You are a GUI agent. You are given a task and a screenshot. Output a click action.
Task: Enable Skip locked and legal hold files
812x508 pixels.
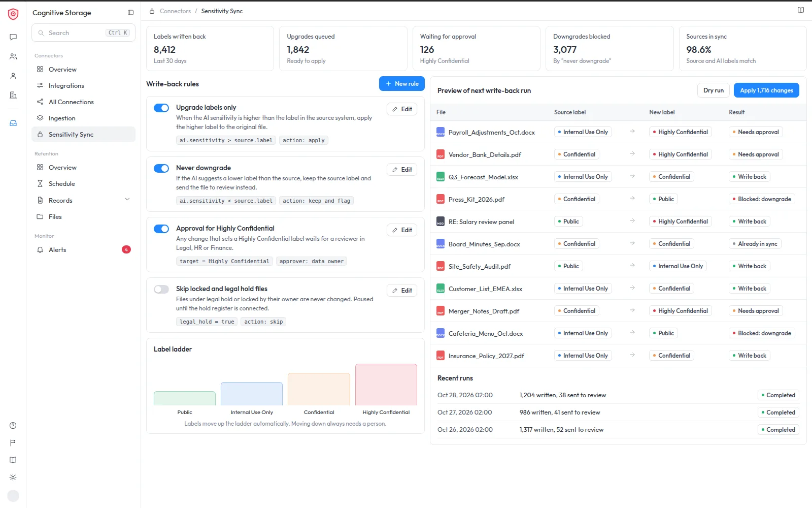pyautogui.click(x=161, y=289)
